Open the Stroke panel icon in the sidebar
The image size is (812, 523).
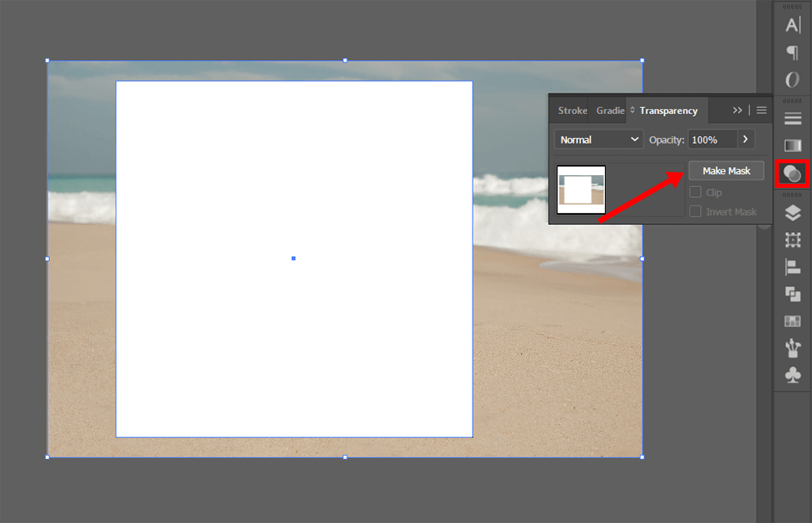(x=792, y=117)
